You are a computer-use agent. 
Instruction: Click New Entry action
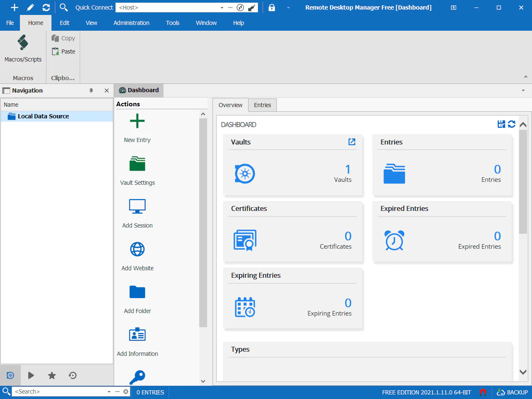[137, 129]
